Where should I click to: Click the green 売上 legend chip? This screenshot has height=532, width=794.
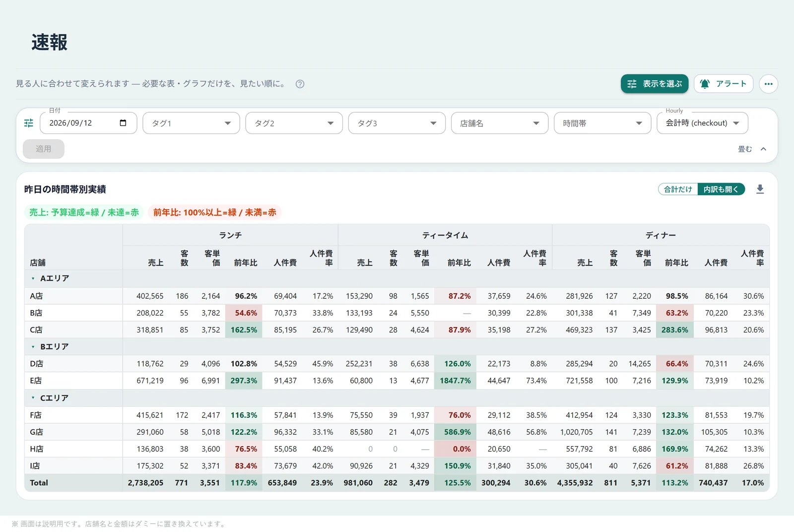pyautogui.click(x=84, y=212)
